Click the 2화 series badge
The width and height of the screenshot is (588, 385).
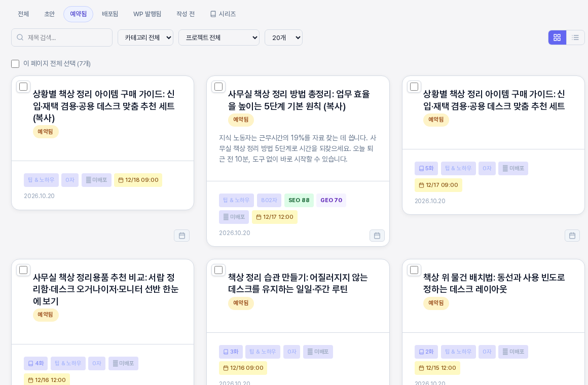(x=426, y=352)
